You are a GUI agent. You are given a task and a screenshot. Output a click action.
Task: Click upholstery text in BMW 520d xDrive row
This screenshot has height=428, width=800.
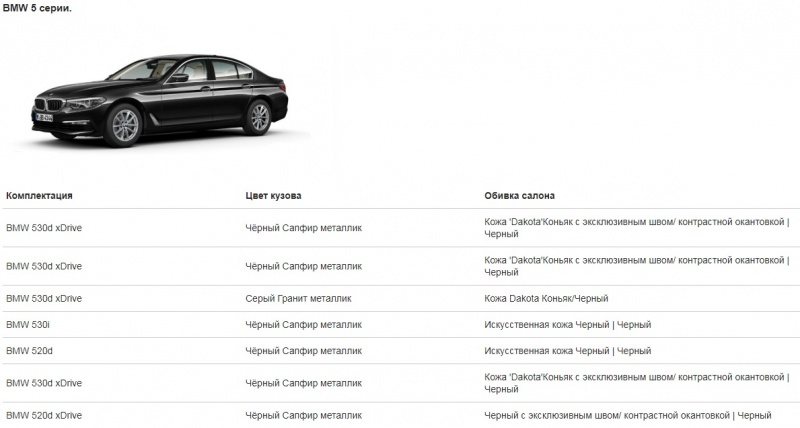(628, 415)
